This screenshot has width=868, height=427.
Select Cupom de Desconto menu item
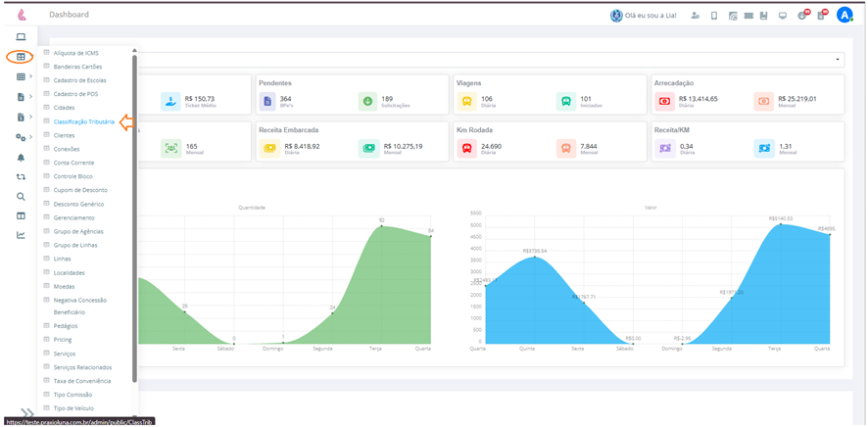coord(80,190)
